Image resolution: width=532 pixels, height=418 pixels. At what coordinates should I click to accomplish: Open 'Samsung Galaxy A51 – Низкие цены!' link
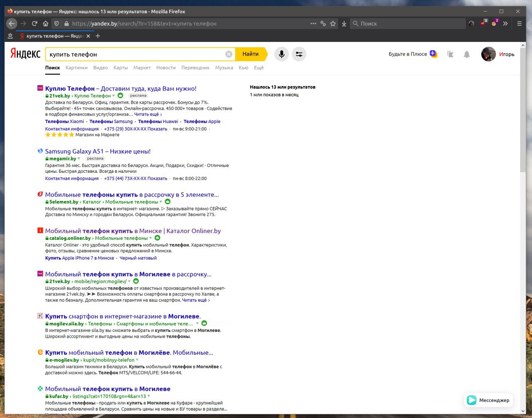click(98, 151)
